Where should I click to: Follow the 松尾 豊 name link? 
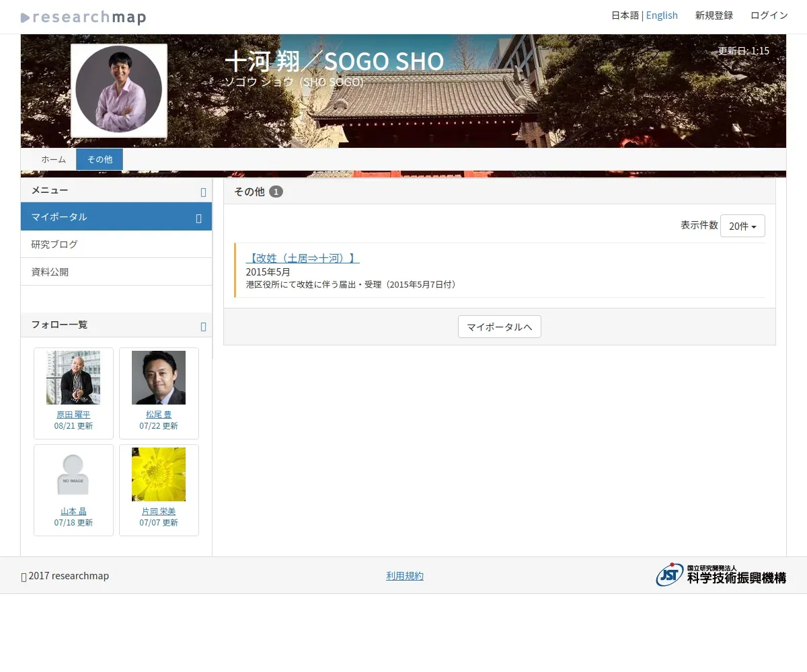click(x=159, y=415)
